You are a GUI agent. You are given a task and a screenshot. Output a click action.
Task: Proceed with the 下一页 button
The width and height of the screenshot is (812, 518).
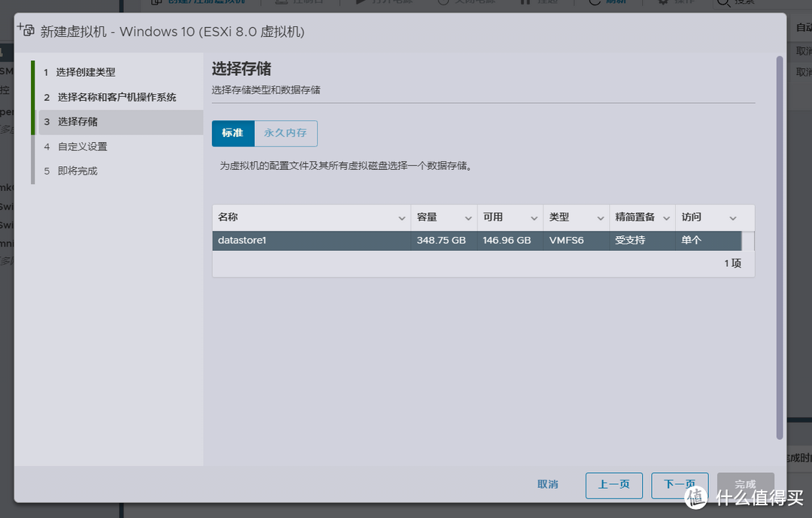coord(680,486)
